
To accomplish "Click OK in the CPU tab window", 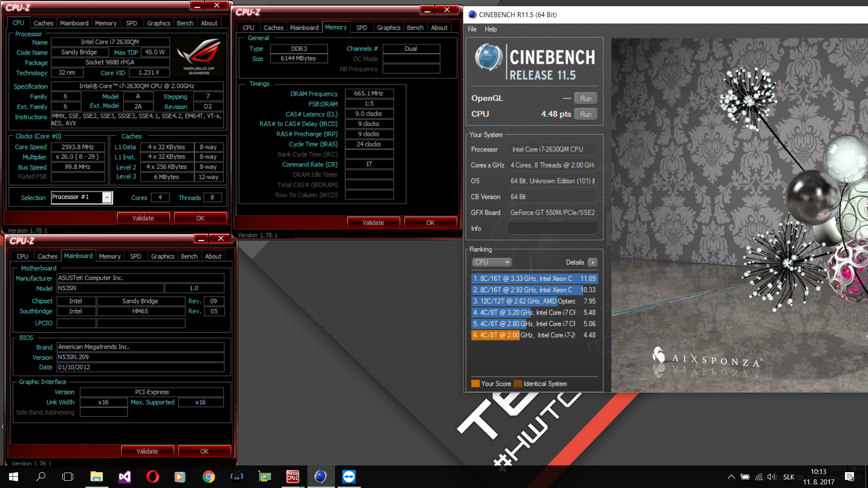I will click(x=200, y=218).
